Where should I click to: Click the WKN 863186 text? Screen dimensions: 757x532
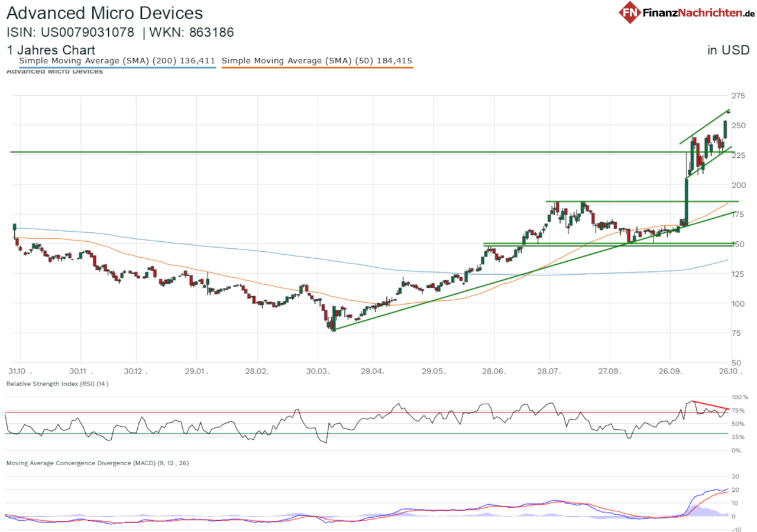192,33
